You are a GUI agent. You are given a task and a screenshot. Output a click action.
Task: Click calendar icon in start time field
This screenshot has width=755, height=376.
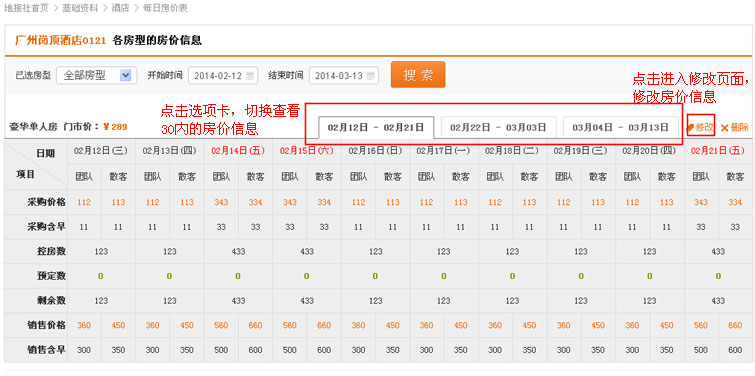click(x=249, y=76)
